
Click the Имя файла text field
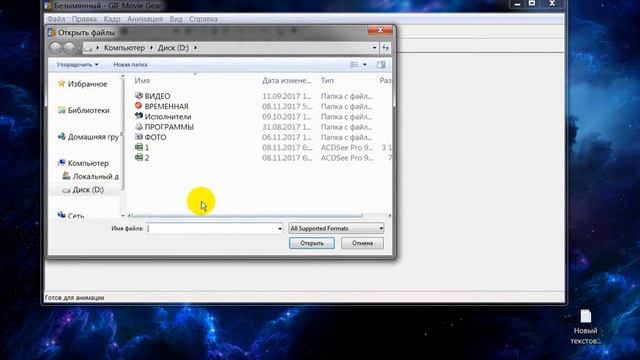(211, 229)
